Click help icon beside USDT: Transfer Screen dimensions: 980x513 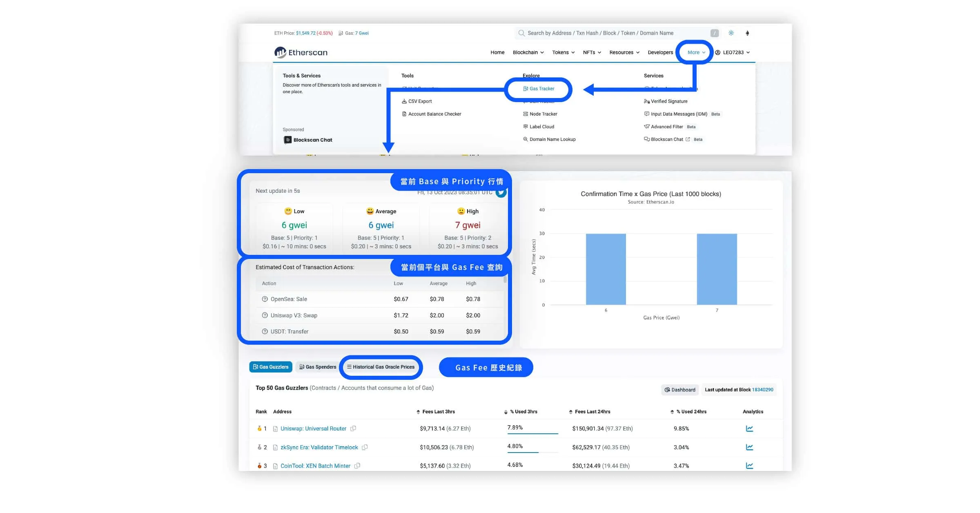(265, 332)
